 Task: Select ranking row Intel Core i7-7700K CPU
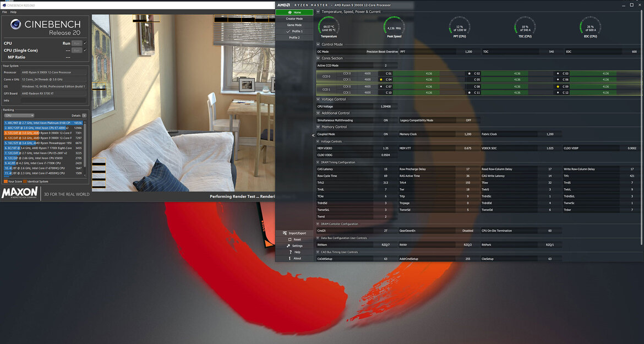(x=43, y=163)
